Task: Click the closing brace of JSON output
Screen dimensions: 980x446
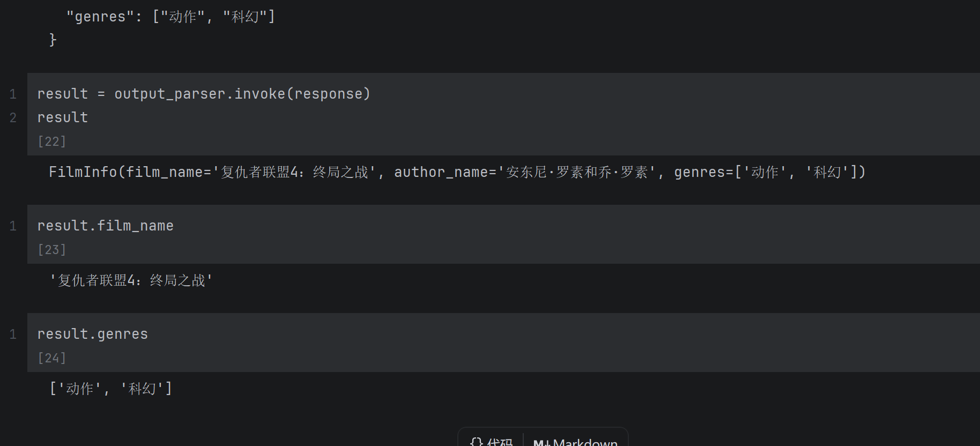Action: tap(53, 40)
